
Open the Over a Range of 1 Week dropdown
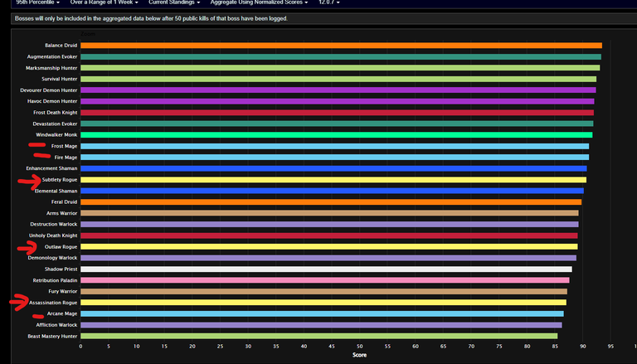104,2
